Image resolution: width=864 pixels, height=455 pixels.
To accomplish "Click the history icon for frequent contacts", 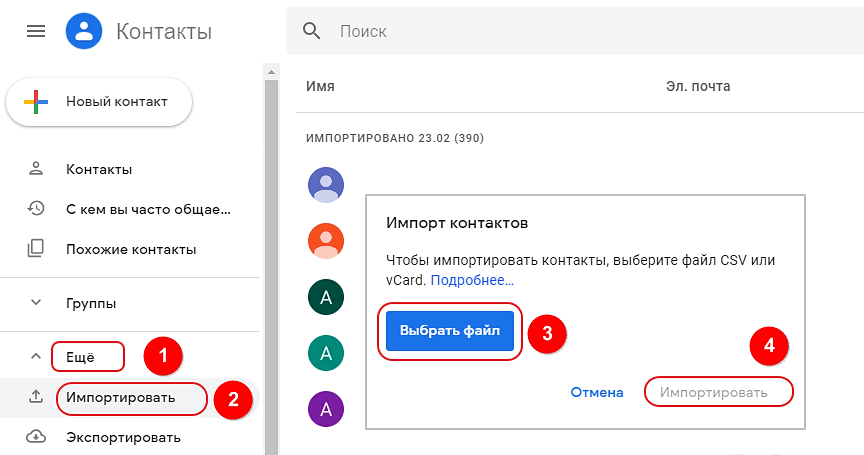I will 36,209.
